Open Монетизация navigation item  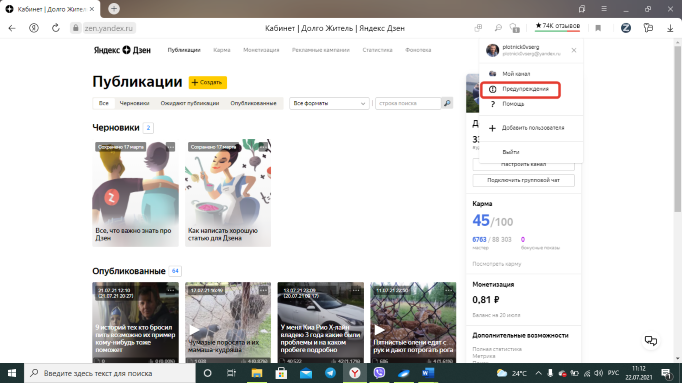point(261,50)
